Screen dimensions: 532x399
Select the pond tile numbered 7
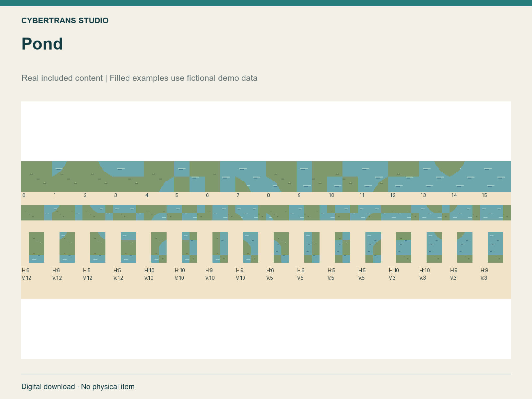tap(251, 177)
